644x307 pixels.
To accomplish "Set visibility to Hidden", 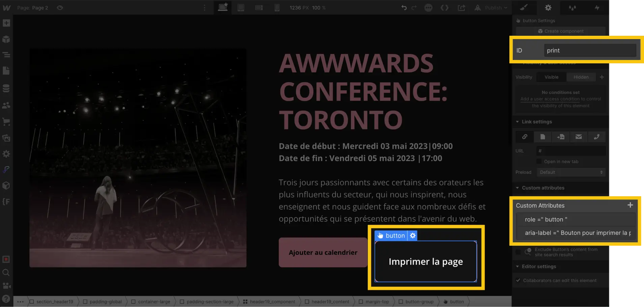I will pos(581,77).
